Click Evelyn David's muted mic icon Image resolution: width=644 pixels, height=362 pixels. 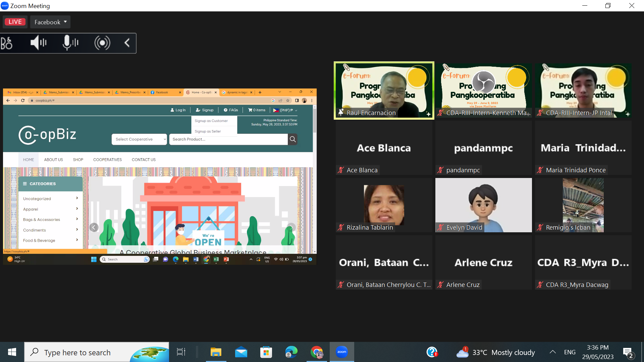click(440, 228)
